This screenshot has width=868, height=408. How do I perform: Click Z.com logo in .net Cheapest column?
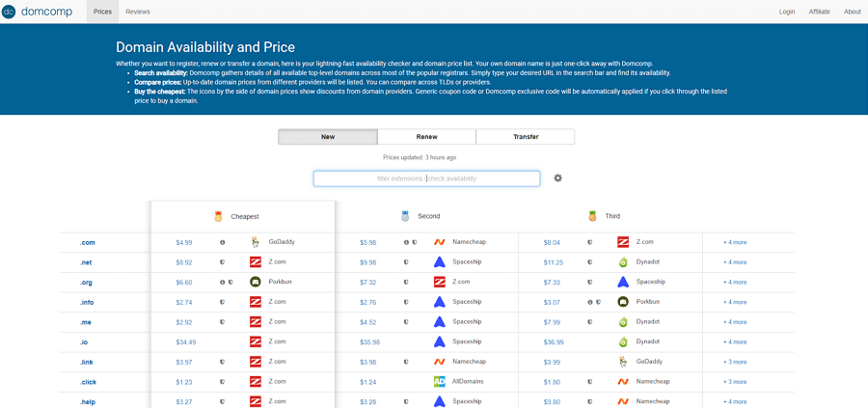click(256, 261)
